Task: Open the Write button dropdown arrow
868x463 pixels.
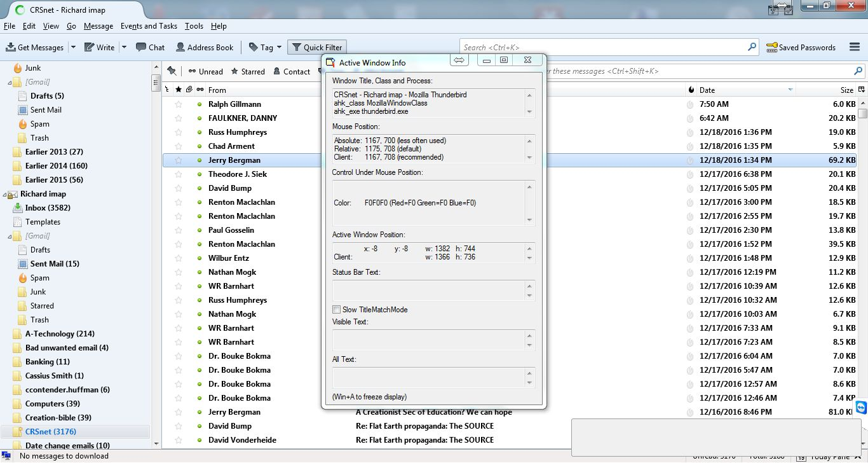Action: (x=124, y=47)
